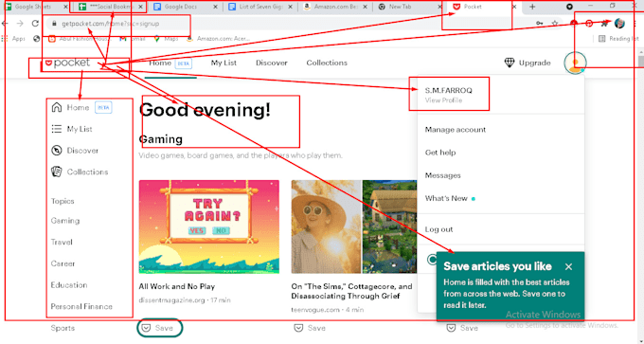
Task: Select Collections in the top navigation
Action: [x=327, y=63]
